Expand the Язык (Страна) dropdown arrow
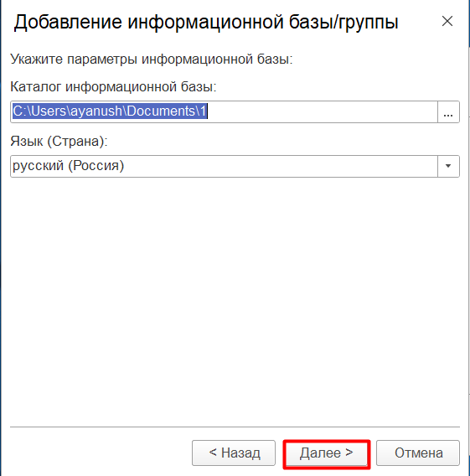470x476 pixels. coord(448,166)
